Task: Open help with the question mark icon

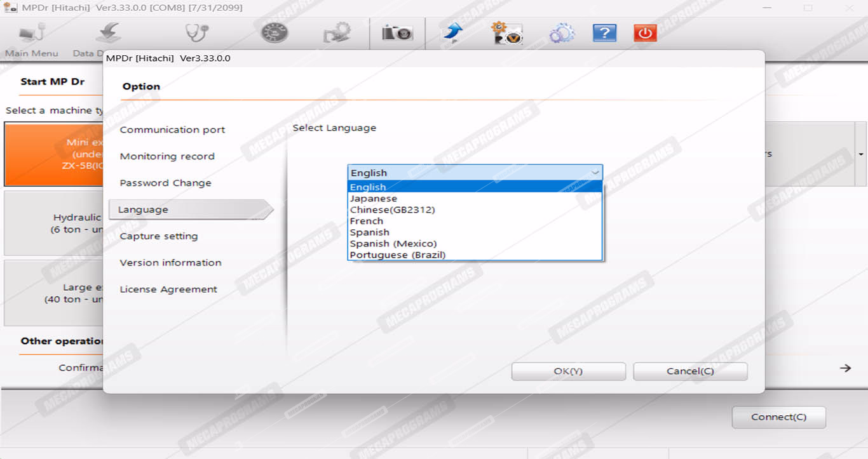Action: [x=604, y=33]
